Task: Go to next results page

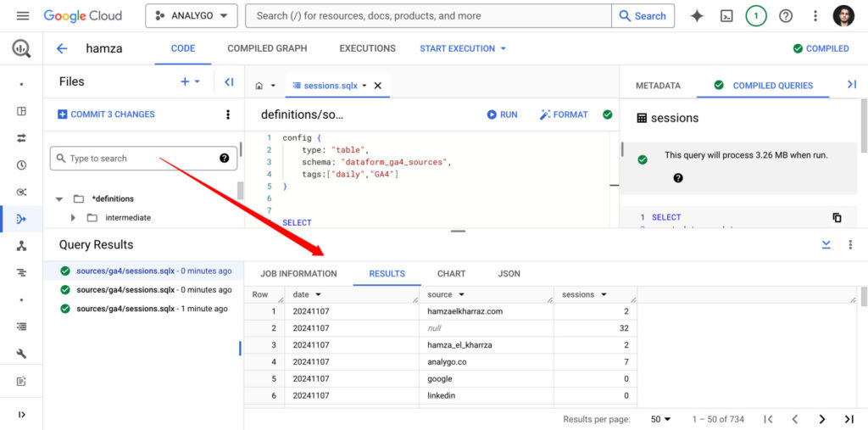Action: coord(821,419)
